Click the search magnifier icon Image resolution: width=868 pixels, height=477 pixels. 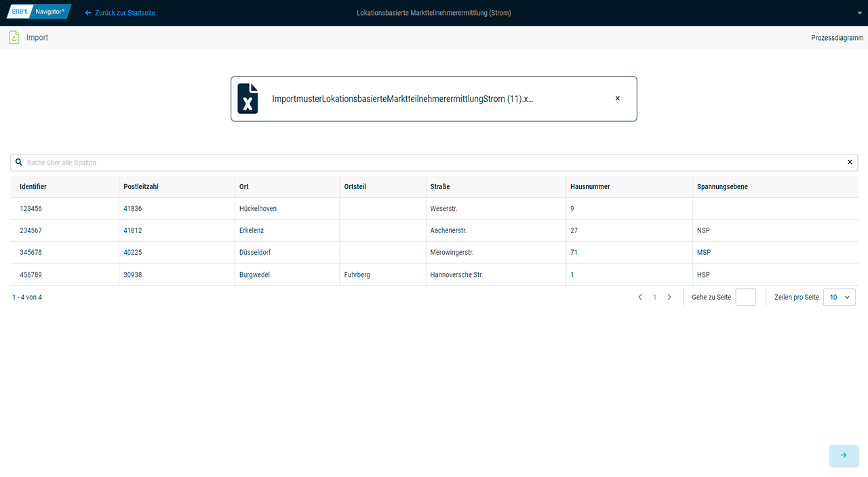(x=19, y=163)
